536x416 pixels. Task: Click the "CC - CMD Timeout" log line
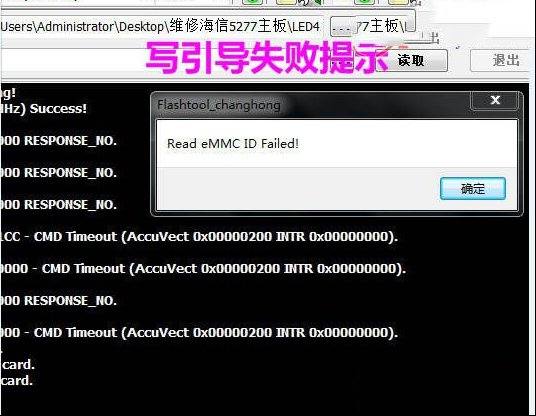[199, 237]
